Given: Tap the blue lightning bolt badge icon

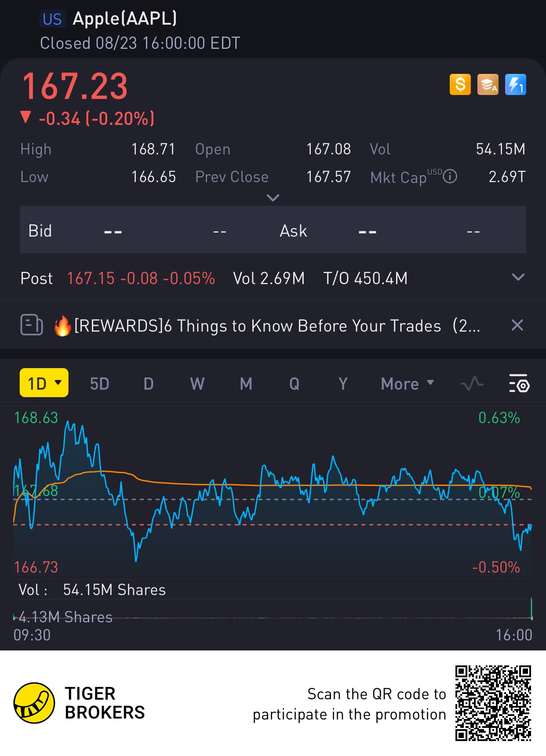Looking at the screenshot, I should (x=516, y=84).
